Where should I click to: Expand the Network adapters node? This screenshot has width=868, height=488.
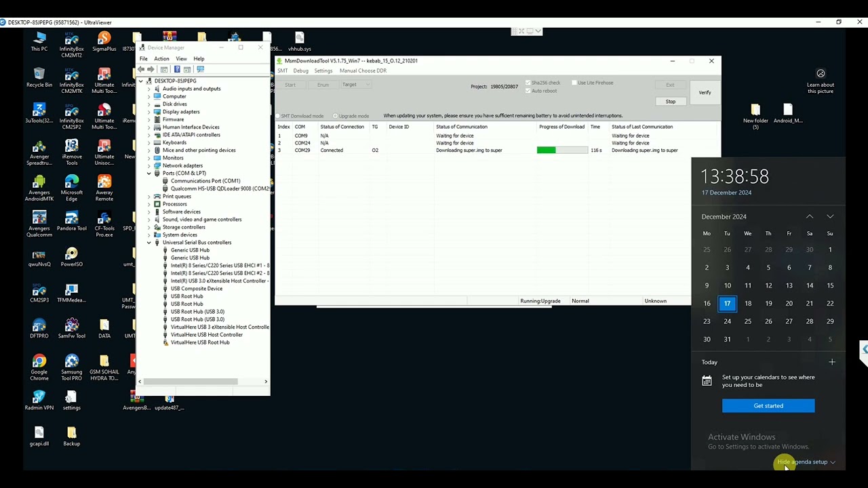tap(149, 165)
